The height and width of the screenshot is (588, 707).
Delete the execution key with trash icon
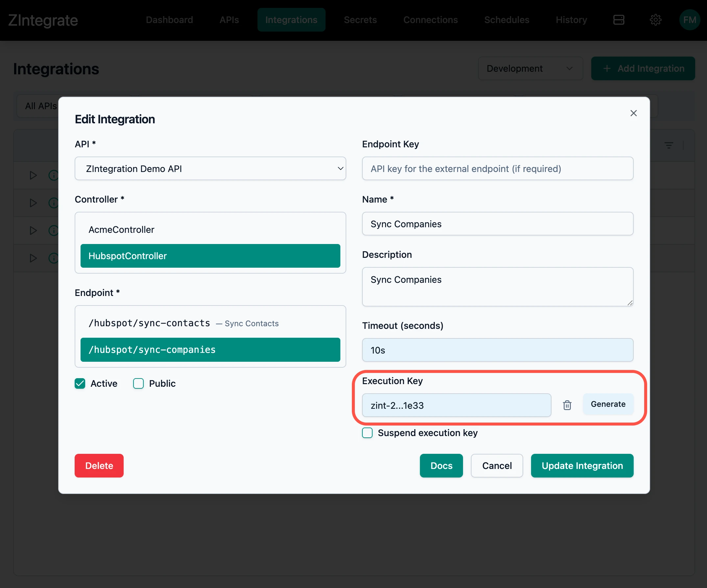pos(567,405)
